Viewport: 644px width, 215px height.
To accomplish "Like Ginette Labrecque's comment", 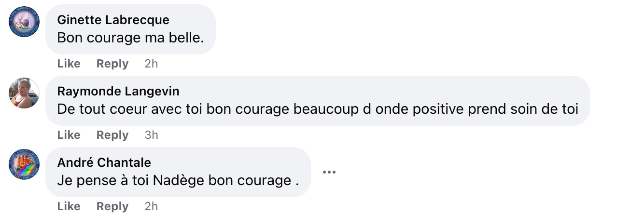I will coord(69,64).
